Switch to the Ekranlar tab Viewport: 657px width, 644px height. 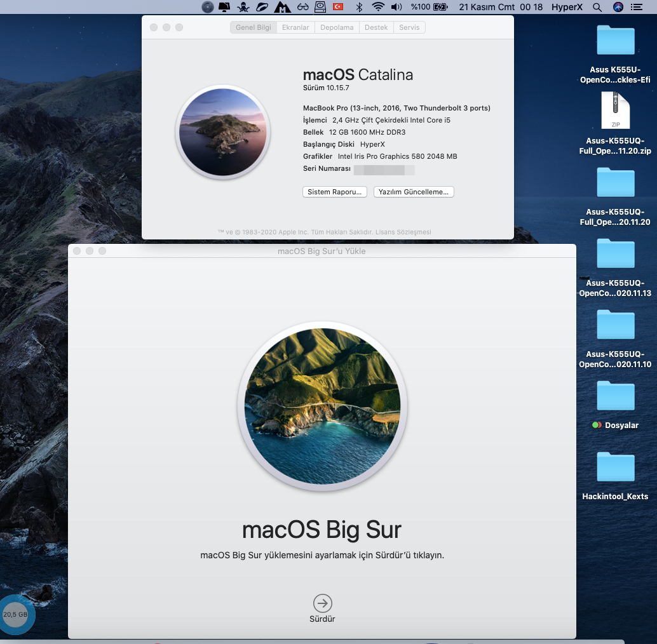[295, 28]
